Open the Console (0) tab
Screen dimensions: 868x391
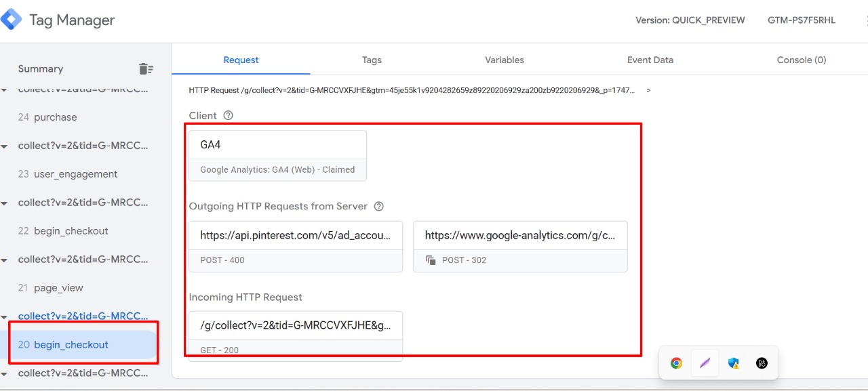tap(802, 60)
